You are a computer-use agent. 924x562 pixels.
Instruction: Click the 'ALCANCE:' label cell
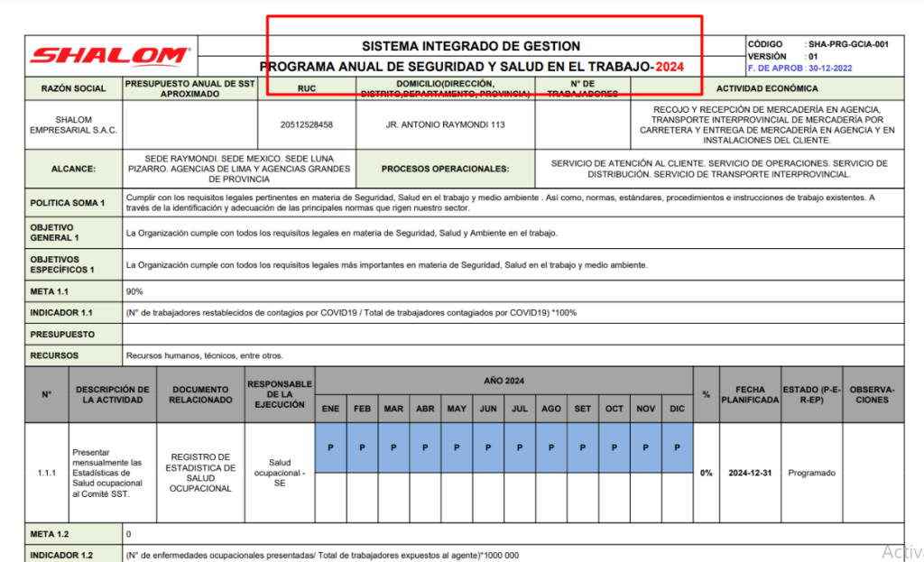coord(74,169)
